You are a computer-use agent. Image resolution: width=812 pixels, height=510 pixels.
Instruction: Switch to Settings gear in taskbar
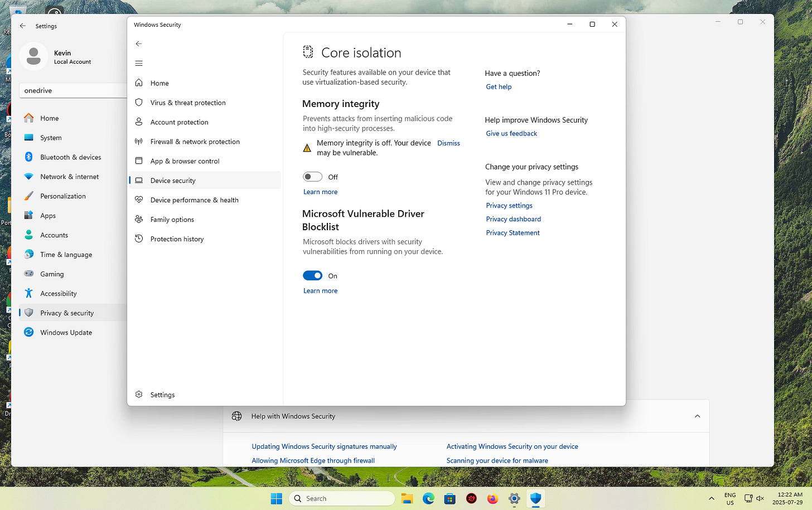coord(514,499)
